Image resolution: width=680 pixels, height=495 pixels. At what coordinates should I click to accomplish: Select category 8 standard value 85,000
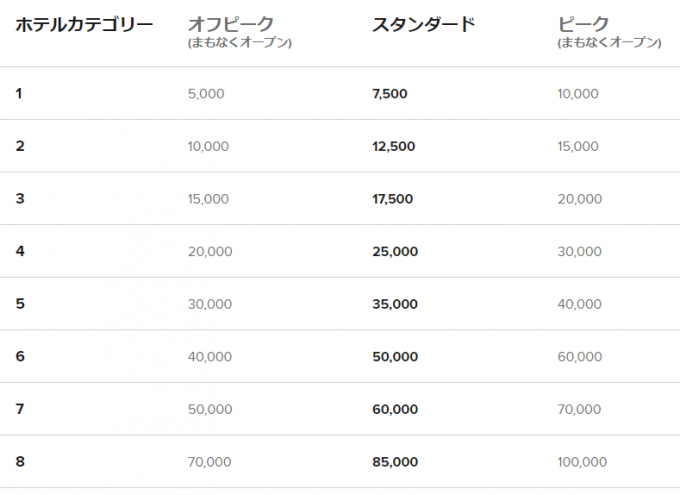click(395, 462)
